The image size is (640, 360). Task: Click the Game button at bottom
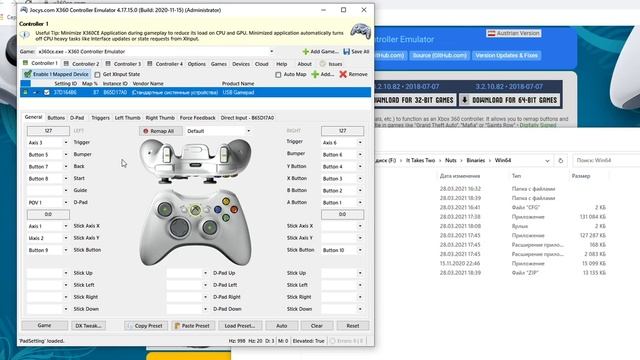[x=44, y=326]
